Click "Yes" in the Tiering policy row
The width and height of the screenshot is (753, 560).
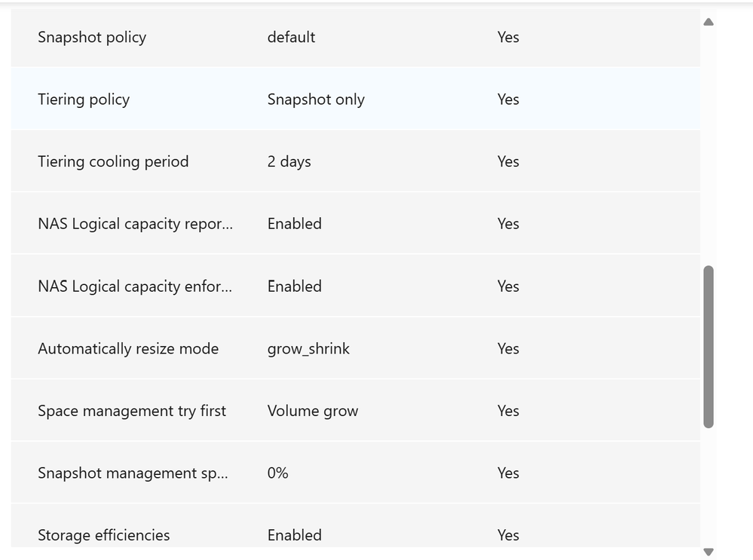coord(508,99)
